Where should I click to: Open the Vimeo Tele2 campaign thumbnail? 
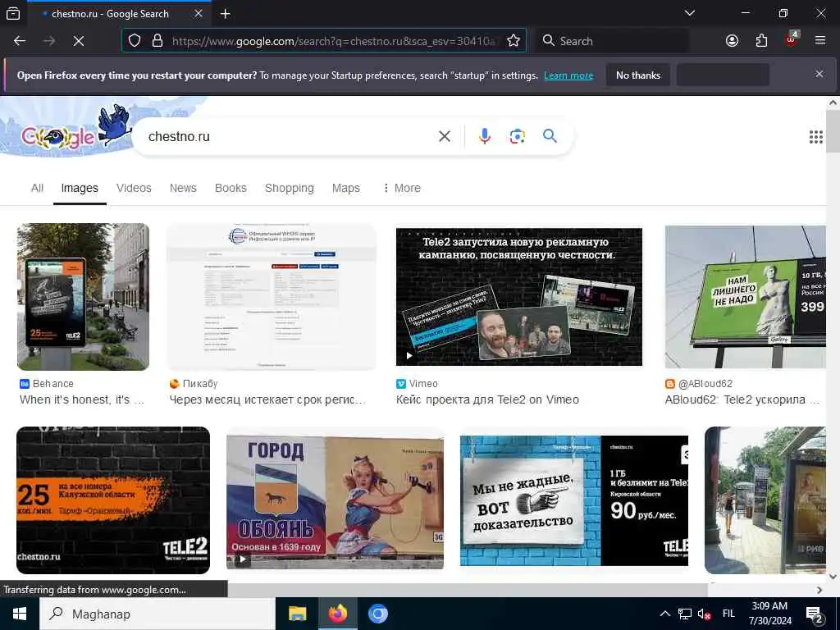519,297
